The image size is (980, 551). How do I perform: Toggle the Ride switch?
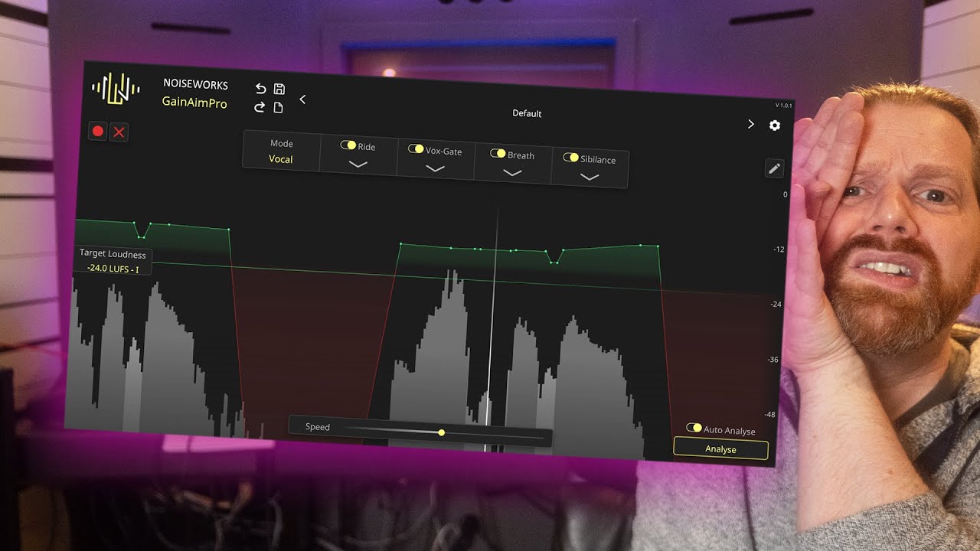pyautogui.click(x=348, y=145)
